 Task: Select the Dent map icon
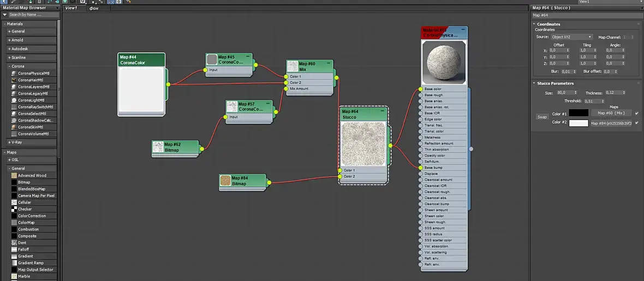tap(14, 243)
